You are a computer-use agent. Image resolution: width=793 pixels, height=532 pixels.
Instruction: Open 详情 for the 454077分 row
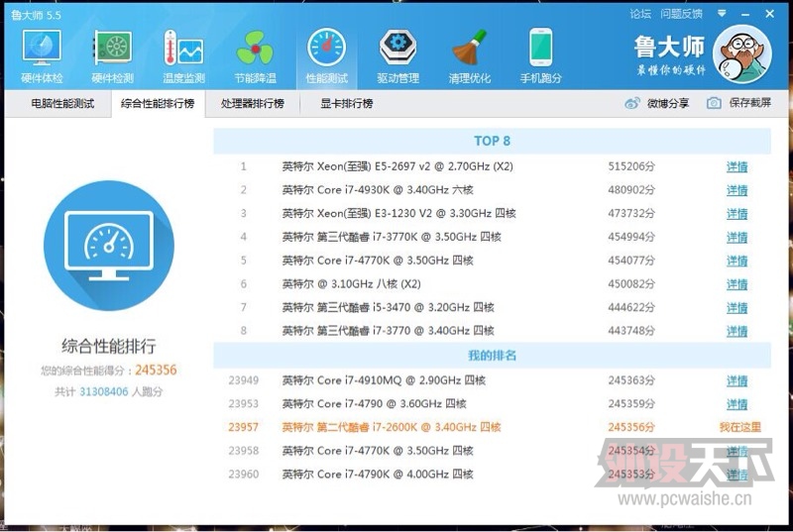736,261
